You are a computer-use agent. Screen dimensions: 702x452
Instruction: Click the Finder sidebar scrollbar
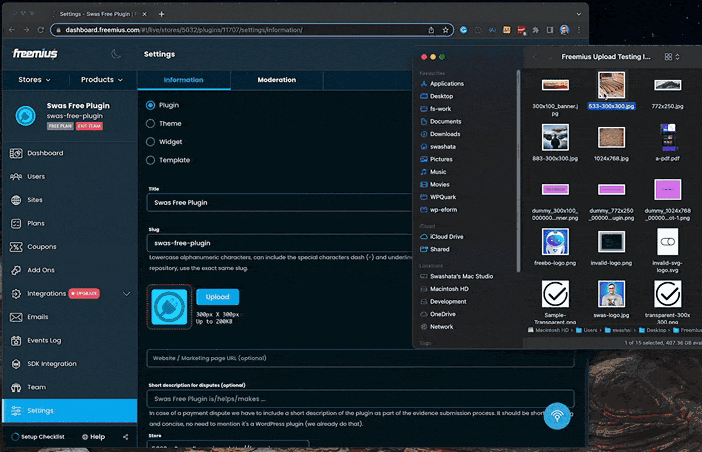click(x=518, y=170)
